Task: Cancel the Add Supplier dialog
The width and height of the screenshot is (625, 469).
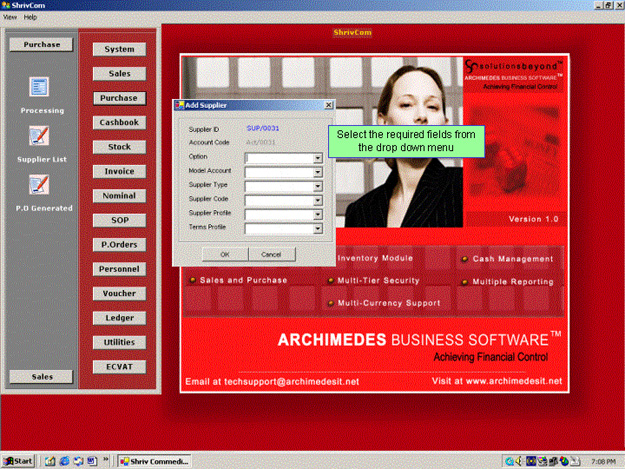Action: click(271, 254)
